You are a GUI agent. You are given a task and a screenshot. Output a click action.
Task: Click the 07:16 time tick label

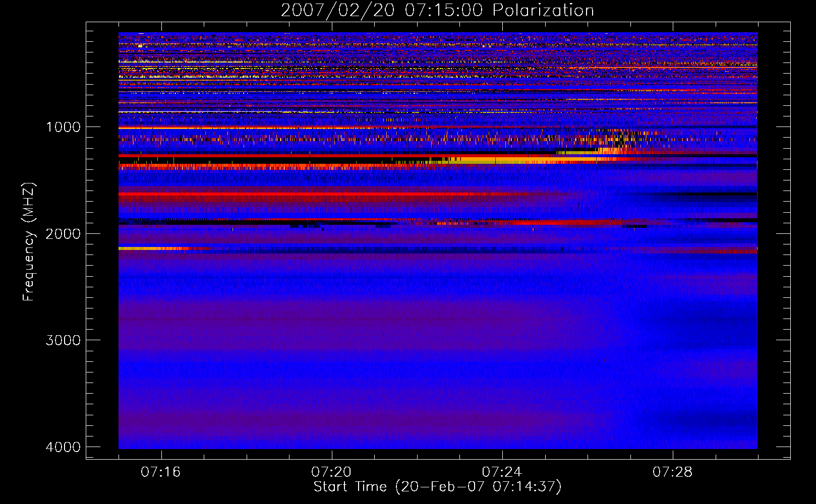coord(161,472)
